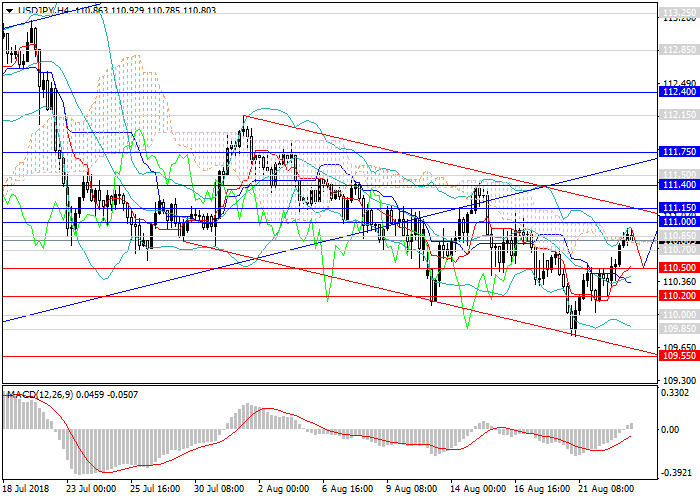Click the 111.400 blue price level label
Image resolution: width=700 pixels, height=500 pixels.
(678, 185)
